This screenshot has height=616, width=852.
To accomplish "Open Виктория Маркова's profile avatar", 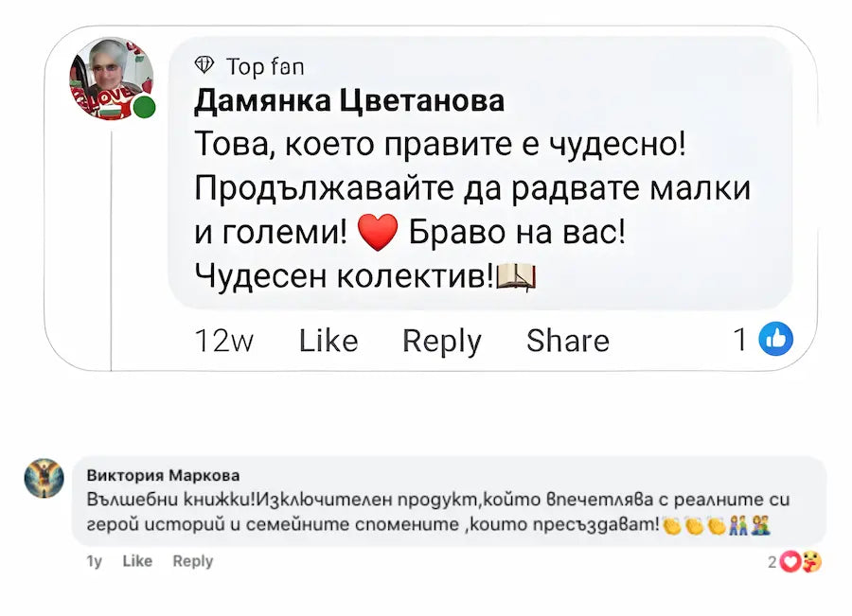I will [44, 479].
